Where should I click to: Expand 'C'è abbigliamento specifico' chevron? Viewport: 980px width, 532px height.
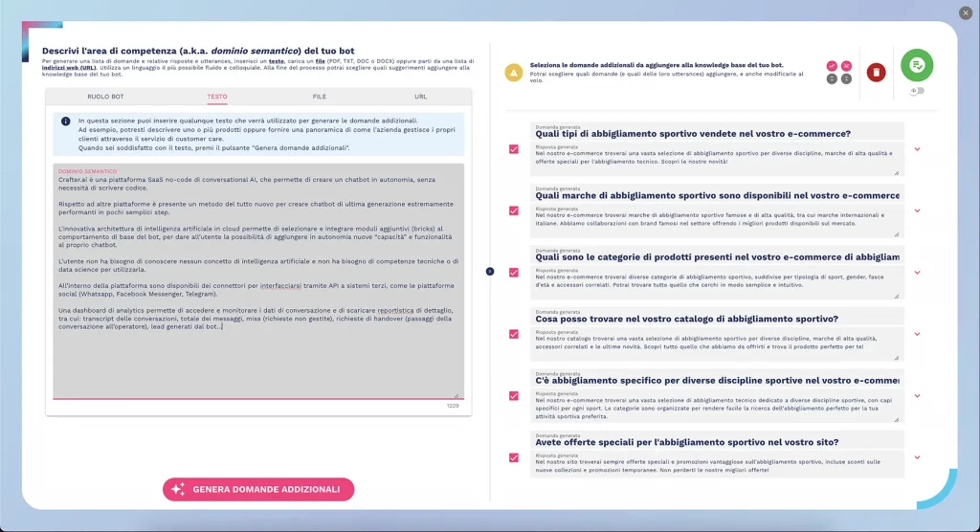[x=917, y=396]
